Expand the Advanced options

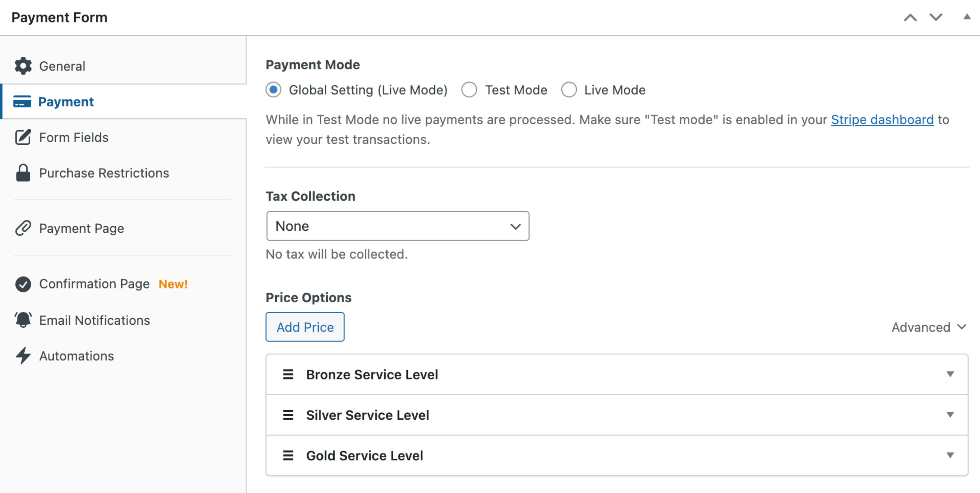pyautogui.click(x=928, y=327)
